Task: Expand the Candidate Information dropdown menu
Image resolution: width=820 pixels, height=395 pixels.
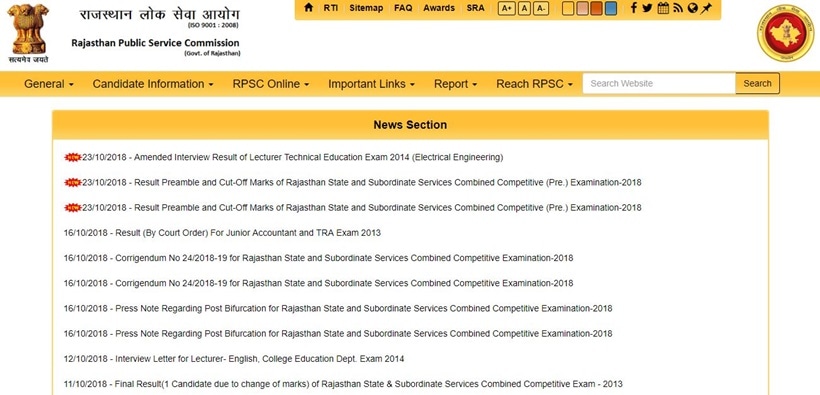Action: click(153, 84)
